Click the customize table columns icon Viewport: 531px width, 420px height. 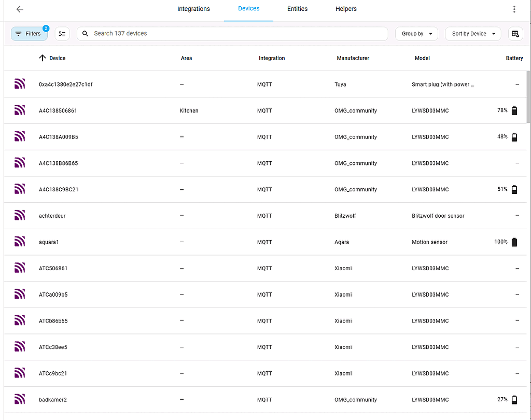tap(515, 33)
